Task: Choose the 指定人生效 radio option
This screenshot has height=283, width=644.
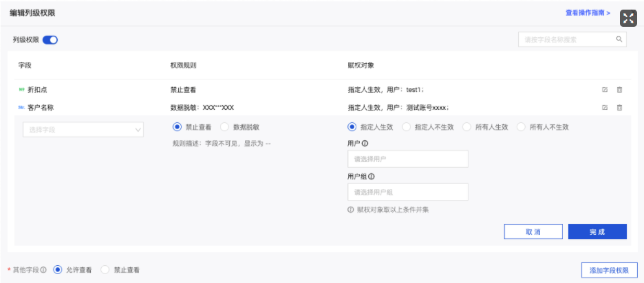Action: (x=352, y=127)
